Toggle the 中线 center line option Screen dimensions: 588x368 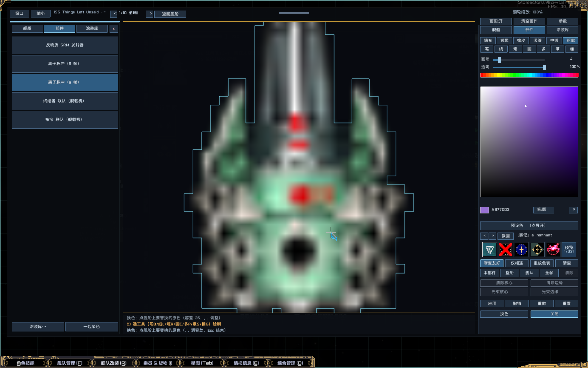pos(554,40)
